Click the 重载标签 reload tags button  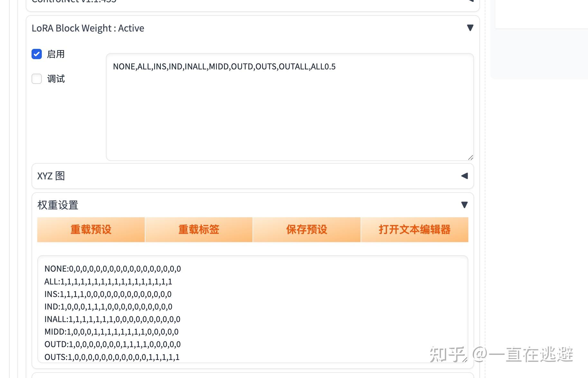click(x=198, y=230)
